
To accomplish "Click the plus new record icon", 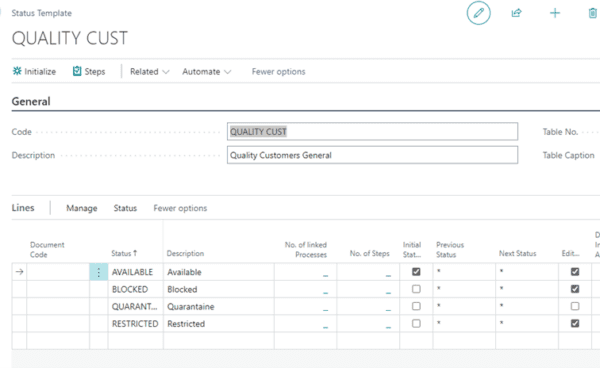I will tap(555, 13).
